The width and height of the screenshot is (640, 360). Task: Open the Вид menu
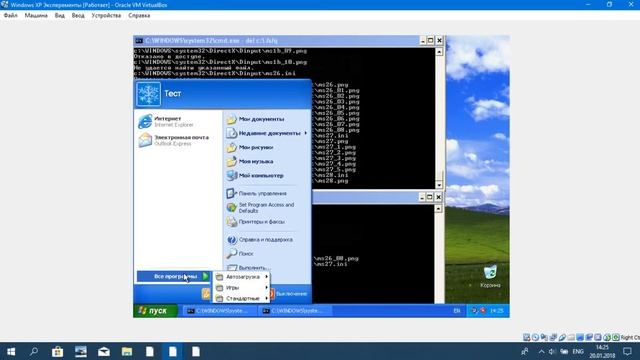coord(60,16)
